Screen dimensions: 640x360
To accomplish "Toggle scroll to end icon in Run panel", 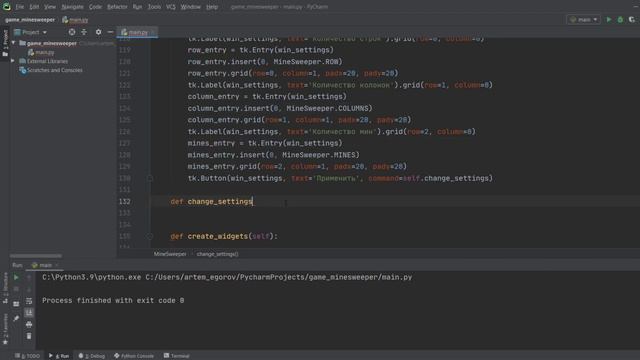I will pos(29,313).
